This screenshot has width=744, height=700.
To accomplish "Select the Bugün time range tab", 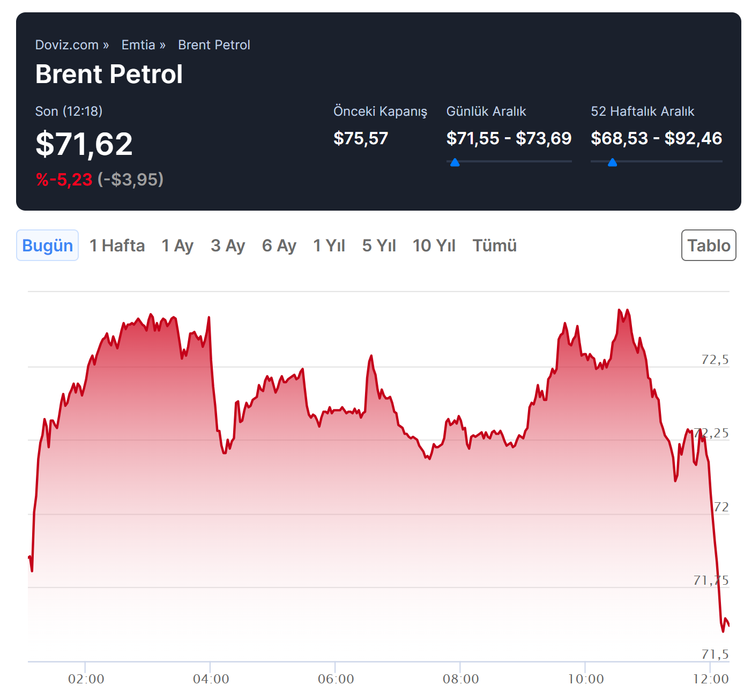I will click(48, 245).
